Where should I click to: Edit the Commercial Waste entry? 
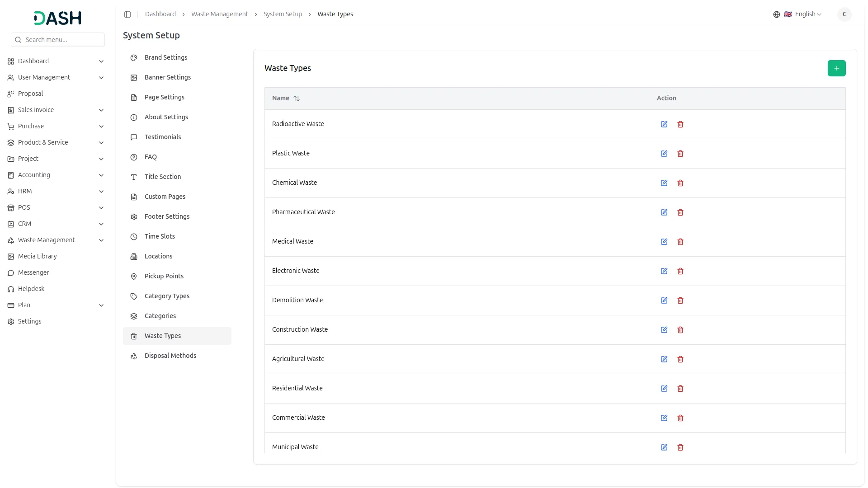[664, 418]
